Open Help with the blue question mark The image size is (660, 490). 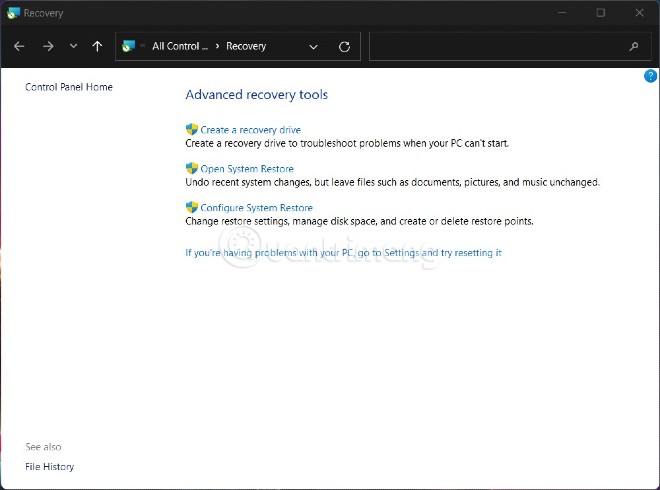tap(650, 76)
